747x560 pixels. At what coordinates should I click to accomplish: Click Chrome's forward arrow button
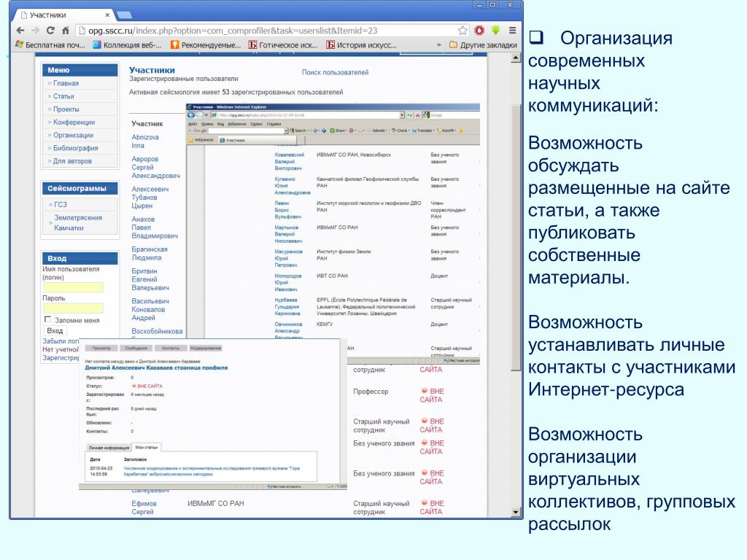coord(35,31)
